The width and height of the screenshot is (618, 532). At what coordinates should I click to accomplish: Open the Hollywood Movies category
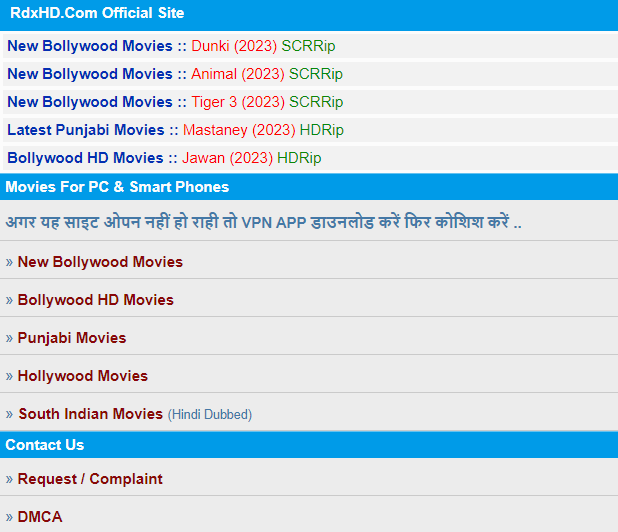[83, 376]
